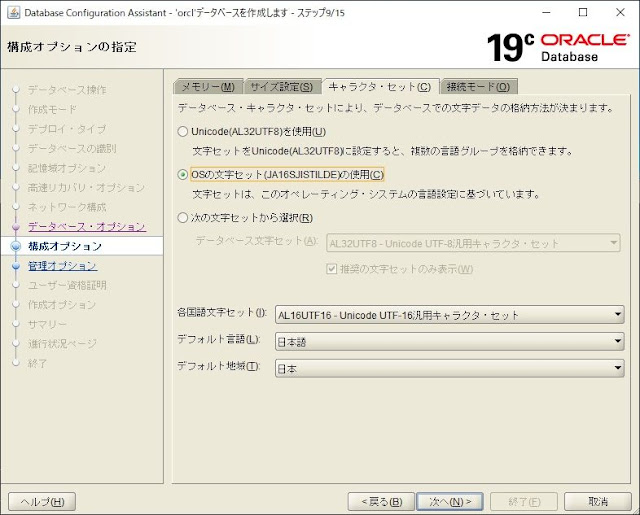Image resolution: width=640 pixels, height=515 pixels.
Task: Open the 管理オプション step link
Action: coord(62,266)
